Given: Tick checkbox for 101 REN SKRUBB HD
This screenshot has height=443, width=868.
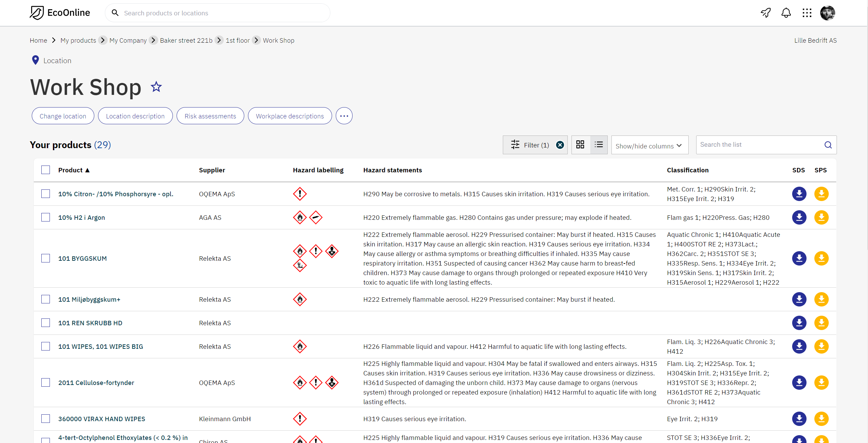Looking at the screenshot, I should 45,323.
